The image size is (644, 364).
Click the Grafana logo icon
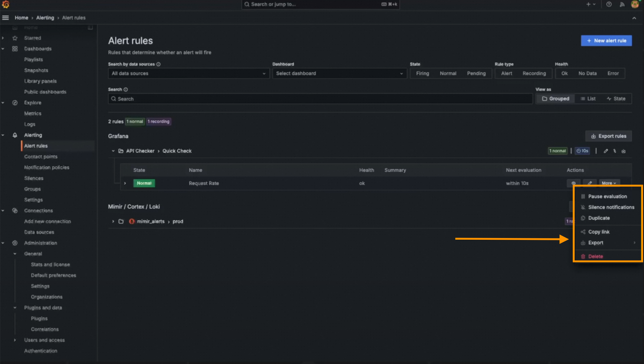6,4
